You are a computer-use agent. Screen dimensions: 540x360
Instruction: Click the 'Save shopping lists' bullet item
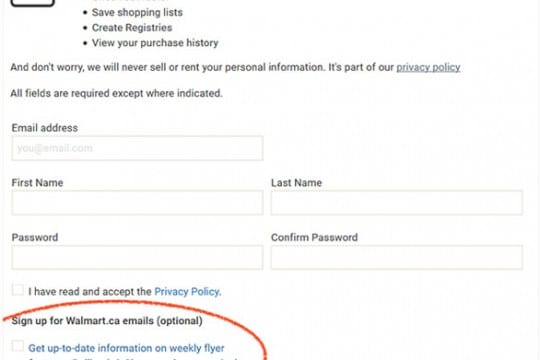pos(137,12)
